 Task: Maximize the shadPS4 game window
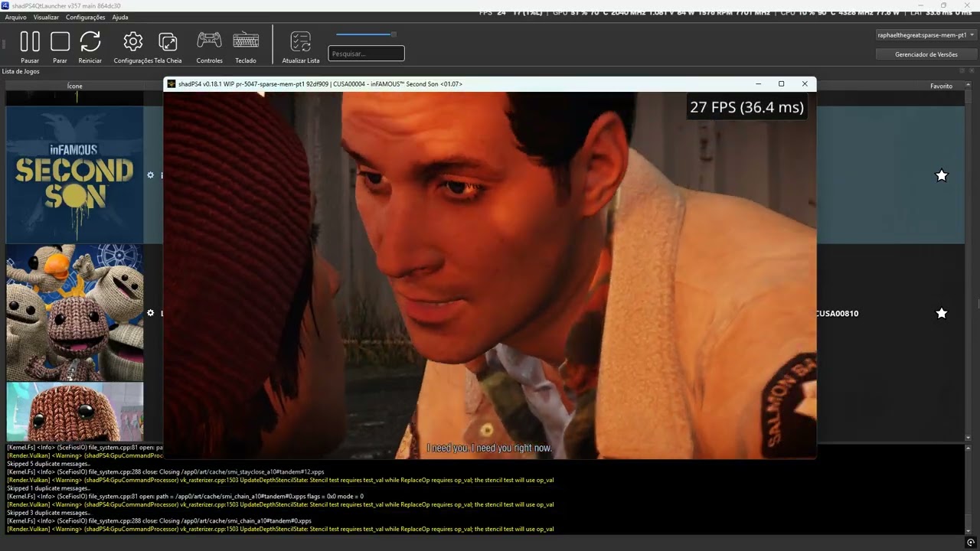(x=781, y=83)
